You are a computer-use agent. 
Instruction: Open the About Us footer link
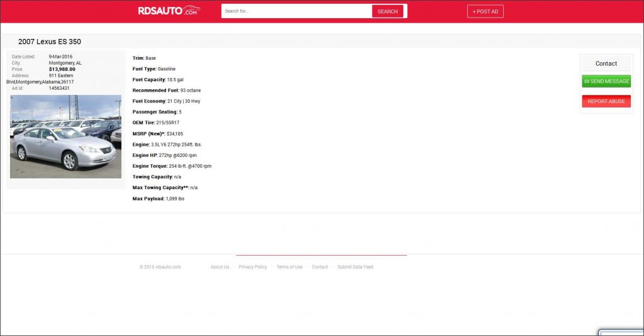[219, 267]
